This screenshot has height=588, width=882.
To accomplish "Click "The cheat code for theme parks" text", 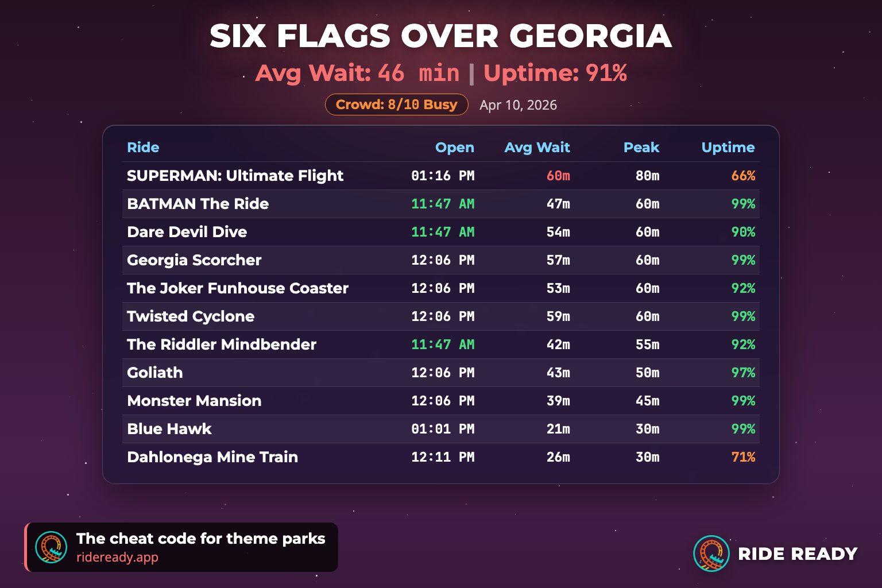I will coord(201,539).
